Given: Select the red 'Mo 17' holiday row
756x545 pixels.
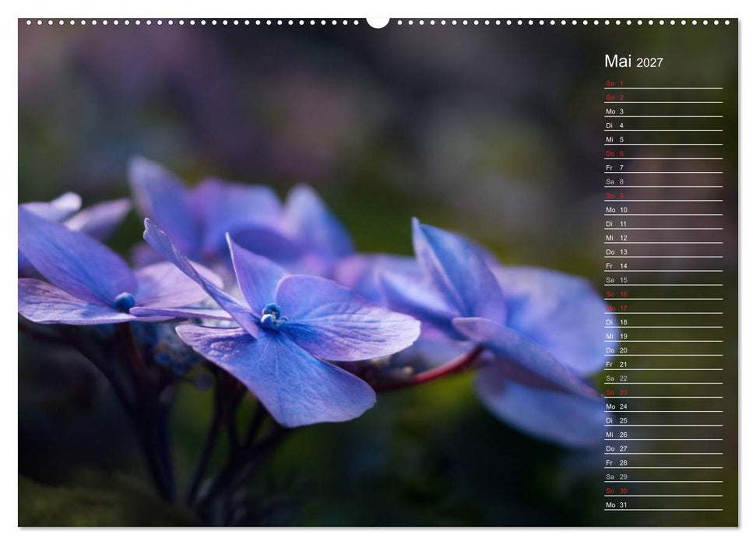Looking at the screenshot, I should [663, 308].
